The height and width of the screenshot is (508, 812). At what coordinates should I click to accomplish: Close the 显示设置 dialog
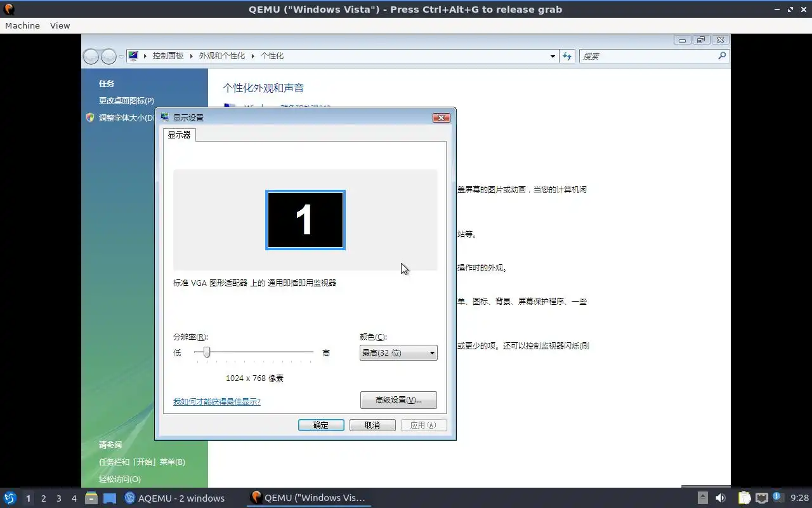pyautogui.click(x=442, y=117)
